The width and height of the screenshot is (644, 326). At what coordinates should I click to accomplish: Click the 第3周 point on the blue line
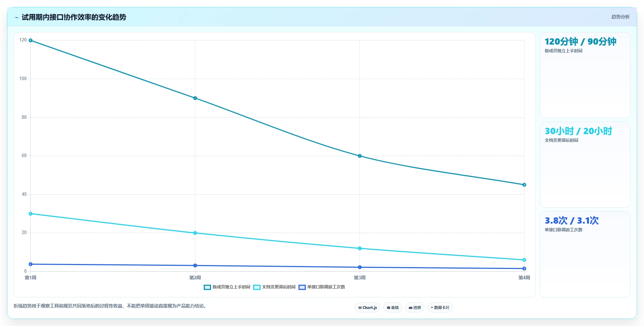pos(360,267)
